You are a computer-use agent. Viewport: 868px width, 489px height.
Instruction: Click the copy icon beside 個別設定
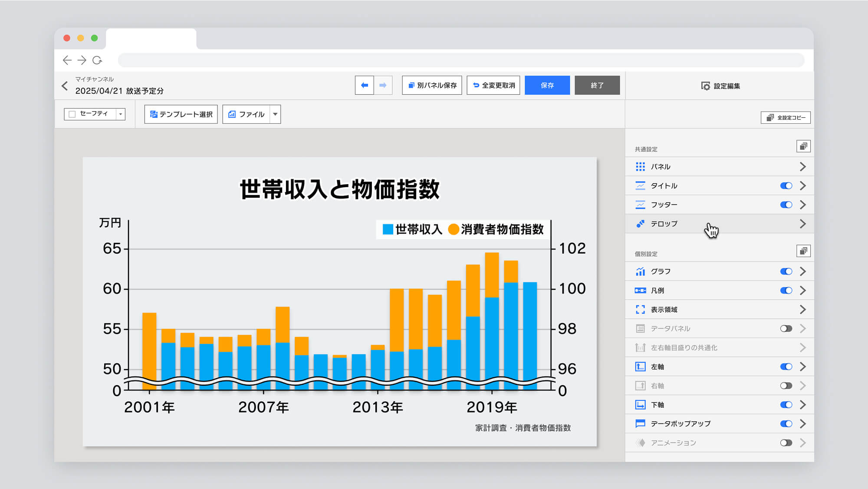803,251
